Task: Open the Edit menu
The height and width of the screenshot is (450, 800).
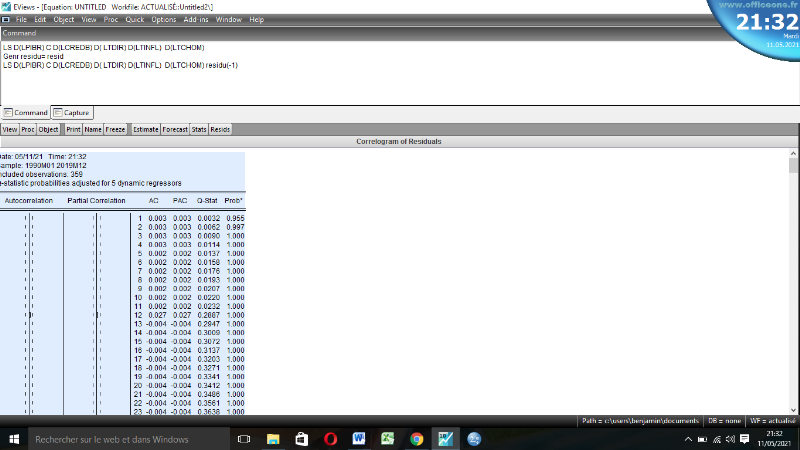Action: 40,19
